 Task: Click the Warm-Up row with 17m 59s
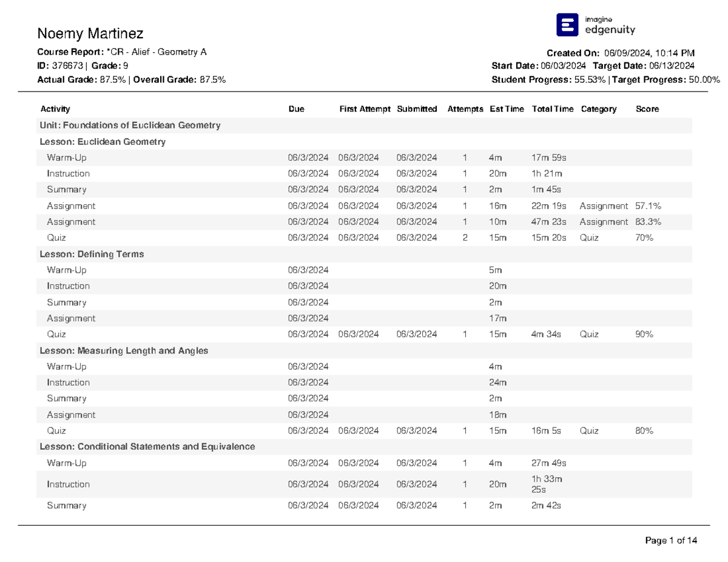[365, 158]
